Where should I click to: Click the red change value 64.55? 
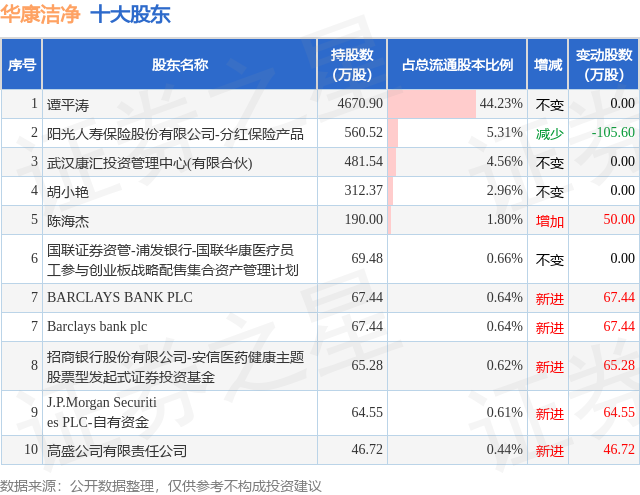click(x=619, y=412)
